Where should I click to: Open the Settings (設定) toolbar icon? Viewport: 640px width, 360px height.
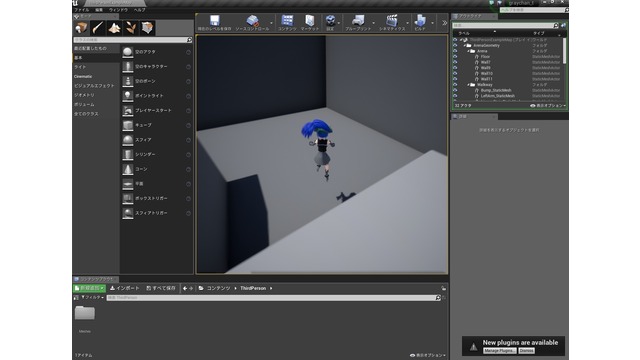[330, 20]
